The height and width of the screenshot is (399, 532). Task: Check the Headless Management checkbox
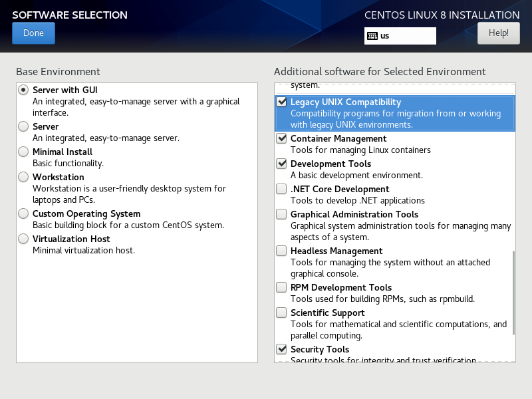pos(281,251)
